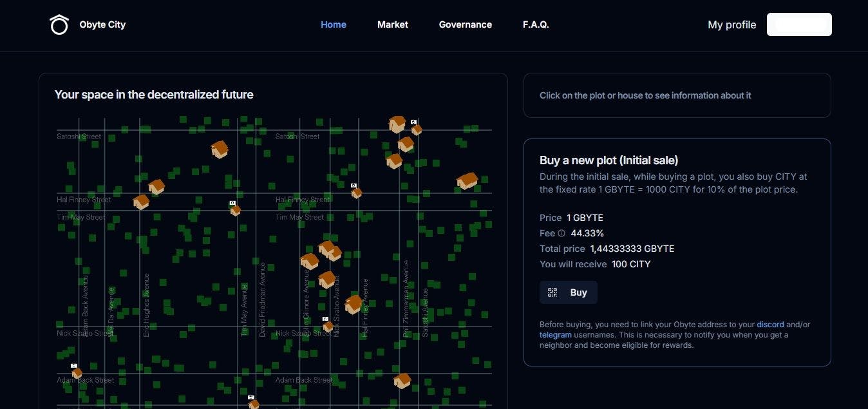
Task: Select large house left of Tim May Avenue, below Satoshi Street
Action: 220,149
